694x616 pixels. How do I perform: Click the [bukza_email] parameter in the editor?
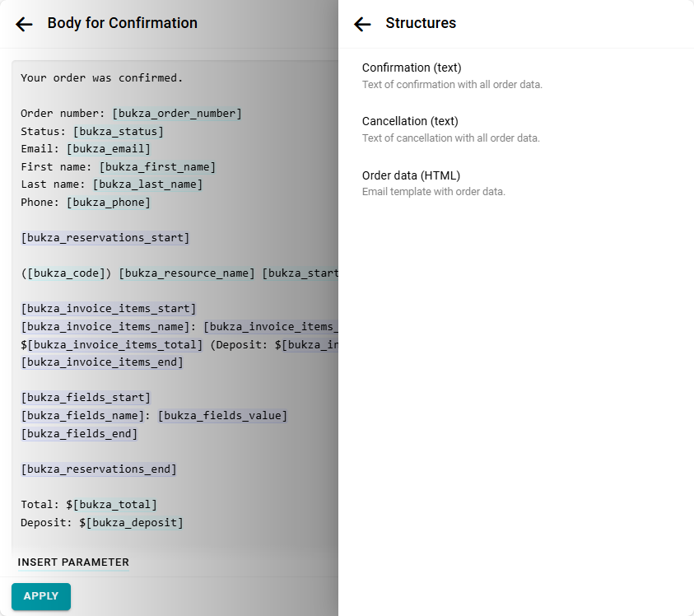[x=108, y=149]
